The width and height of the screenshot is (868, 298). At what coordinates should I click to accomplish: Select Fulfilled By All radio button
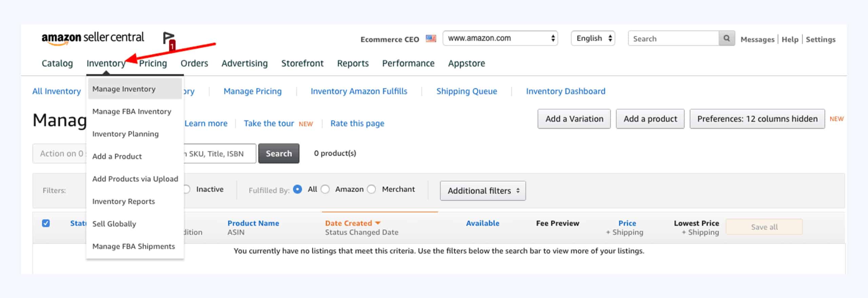click(297, 189)
